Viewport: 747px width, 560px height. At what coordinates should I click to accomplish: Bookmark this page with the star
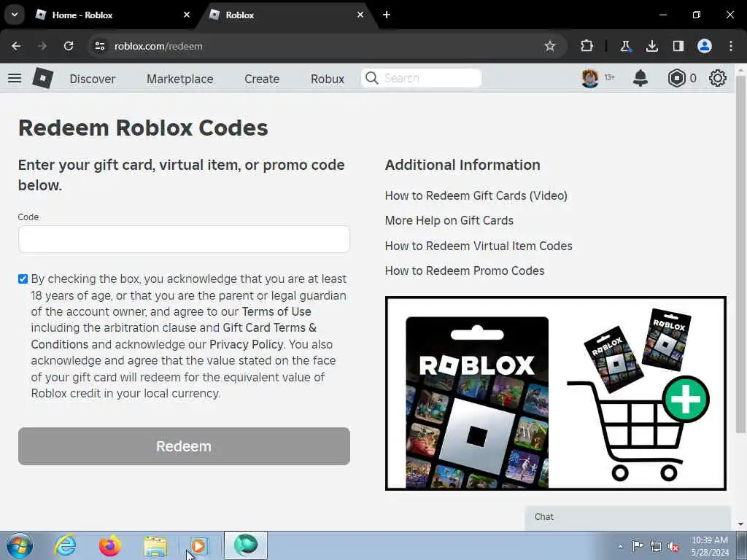click(x=550, y=46)
